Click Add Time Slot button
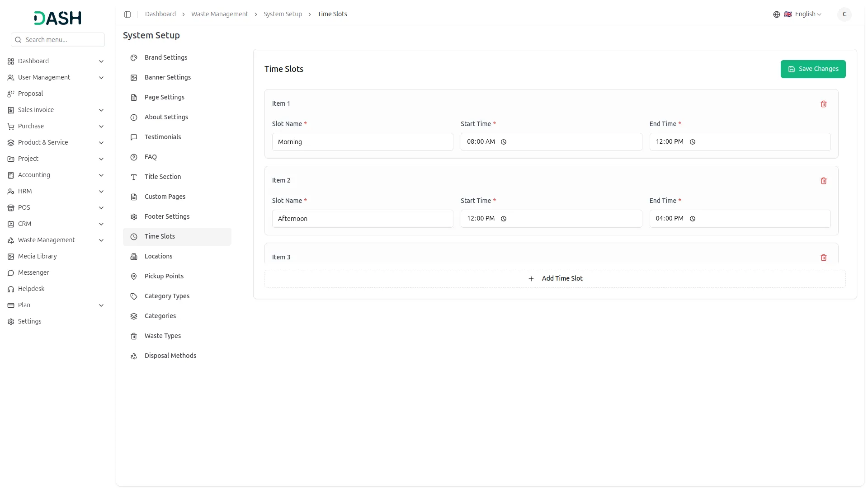This screenshot has width=868, height=488. coord(555,279)
